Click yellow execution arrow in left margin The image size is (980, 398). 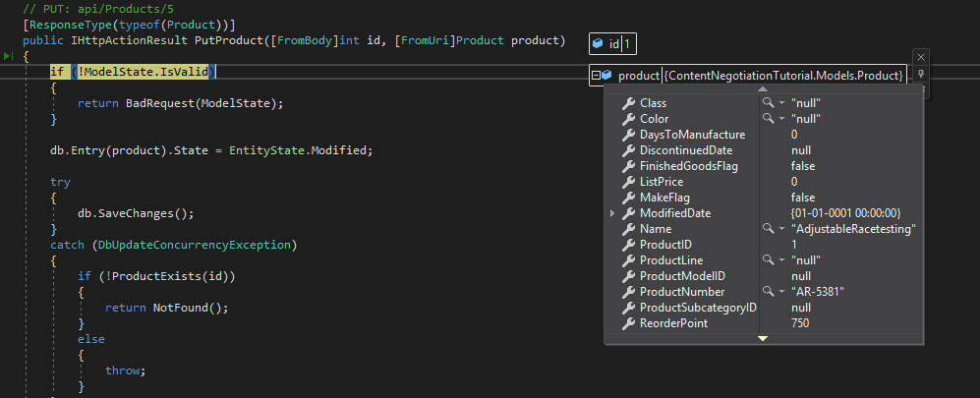pyautogui.click(x=8, y=58)
